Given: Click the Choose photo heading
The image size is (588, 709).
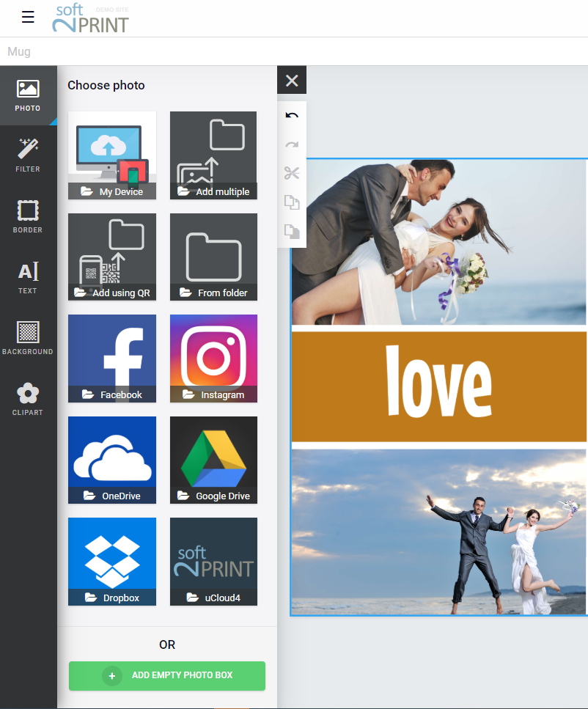Looking at the screenshot, I should (106, 85).
